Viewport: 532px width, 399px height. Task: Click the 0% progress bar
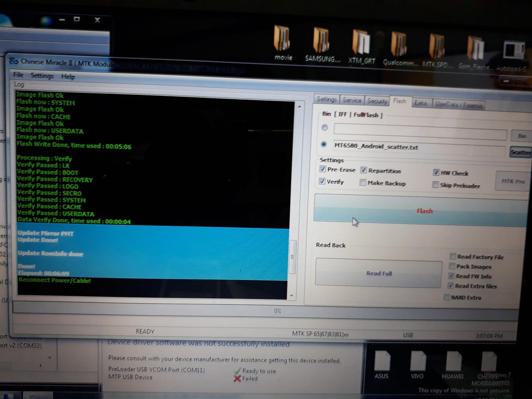(265, 311)
